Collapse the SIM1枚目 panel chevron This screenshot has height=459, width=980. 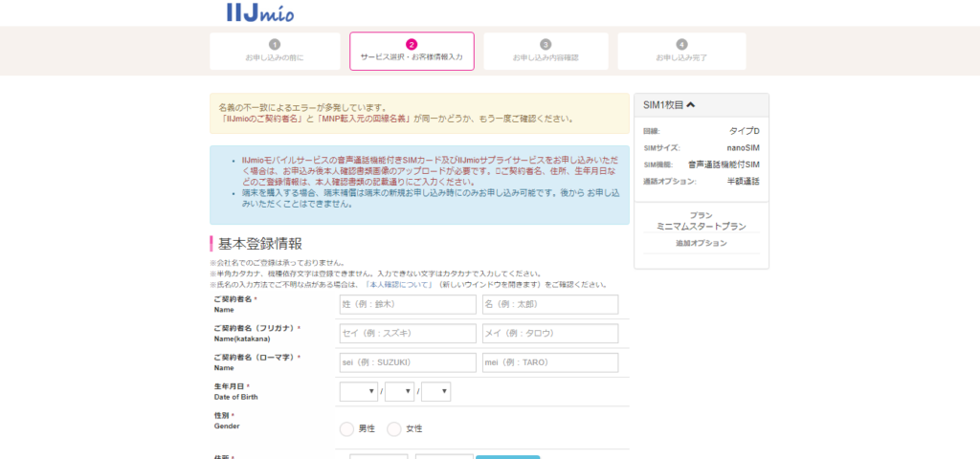[x=691, y=105]
